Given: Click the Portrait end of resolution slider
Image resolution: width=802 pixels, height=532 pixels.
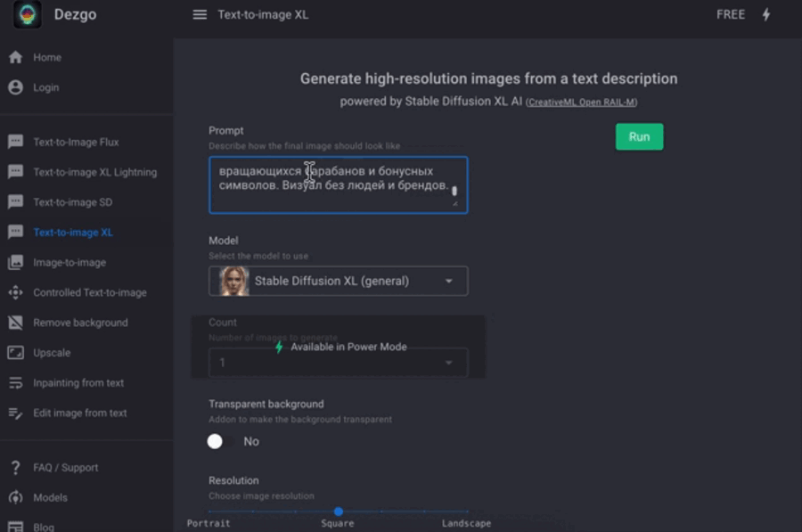Looking at the screenshot, I should pos(209,523).
